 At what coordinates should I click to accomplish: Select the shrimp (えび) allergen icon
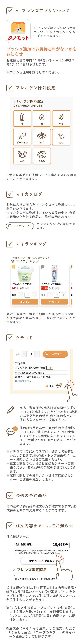pos(61,137)
